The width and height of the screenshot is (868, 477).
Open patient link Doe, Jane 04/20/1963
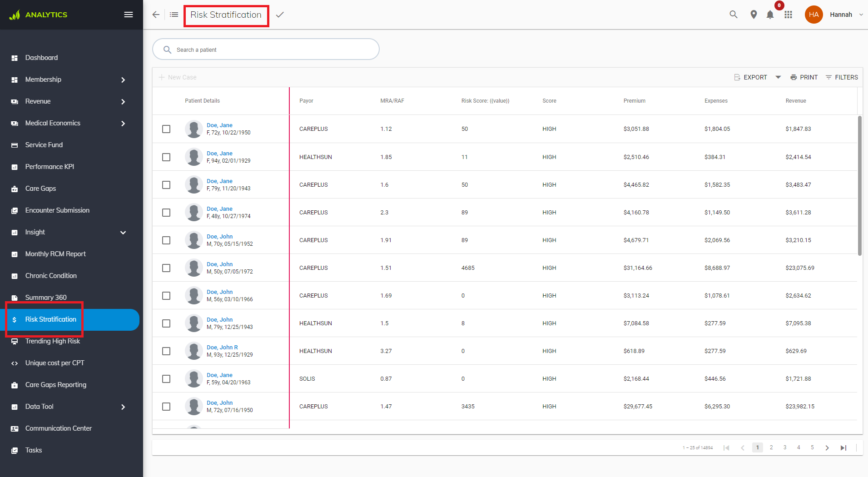tap(219, 375)
